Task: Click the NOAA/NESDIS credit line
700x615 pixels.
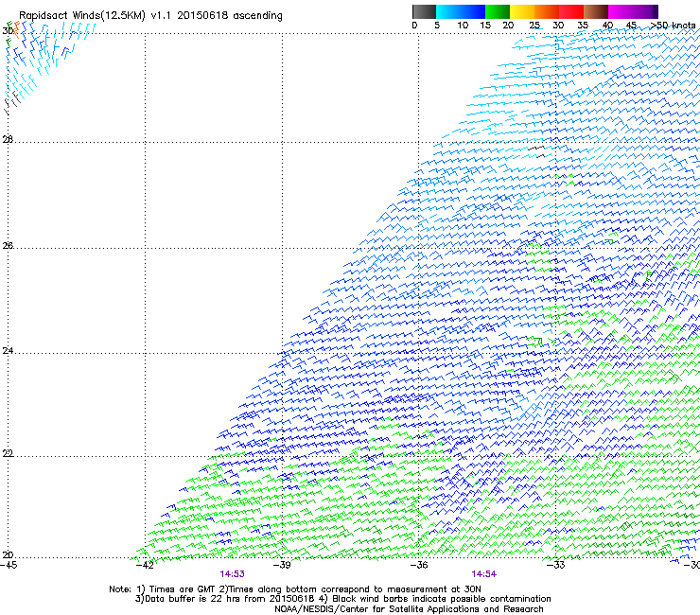Action: click(x=409, y=609)
